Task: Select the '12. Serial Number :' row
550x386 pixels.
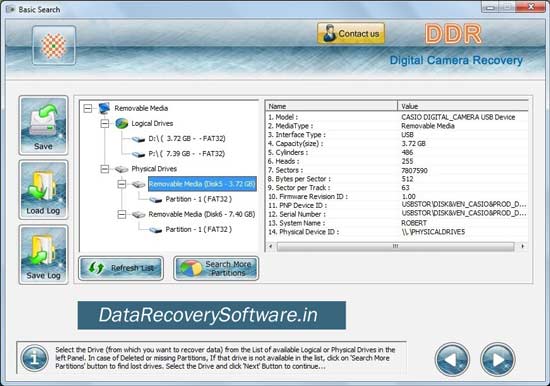Action: click(x=397, y=214)
